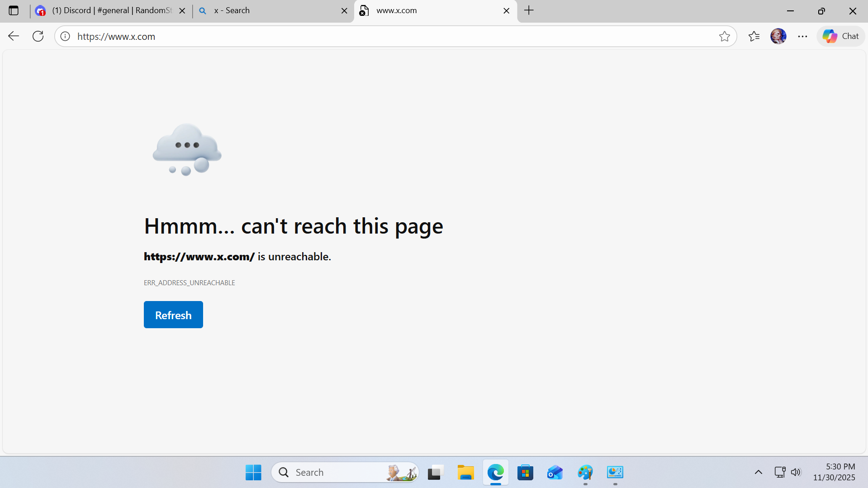Close the Discord tab
Image resolution: width=868 pixels, height=488 pixels.
coord(182,11)
